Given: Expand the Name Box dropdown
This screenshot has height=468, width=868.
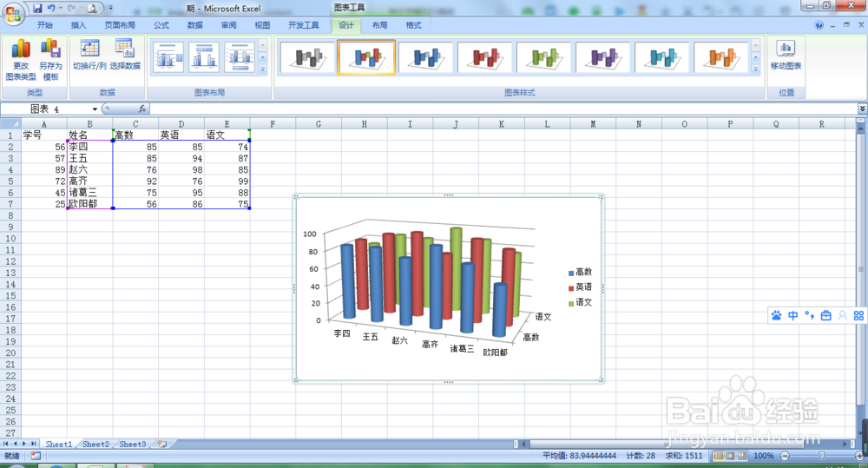Looking at the screenshot, I should (95, 109).
